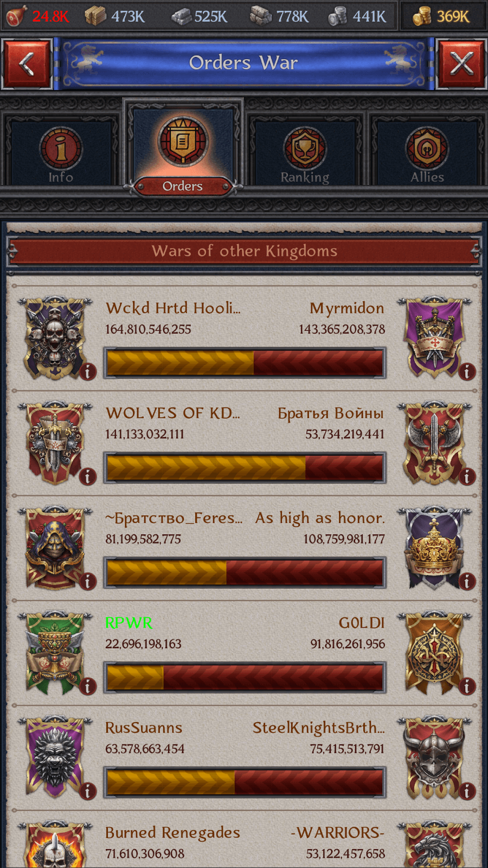Tap the WOLVES OF KD sword emblem

(x=55, y=443)
